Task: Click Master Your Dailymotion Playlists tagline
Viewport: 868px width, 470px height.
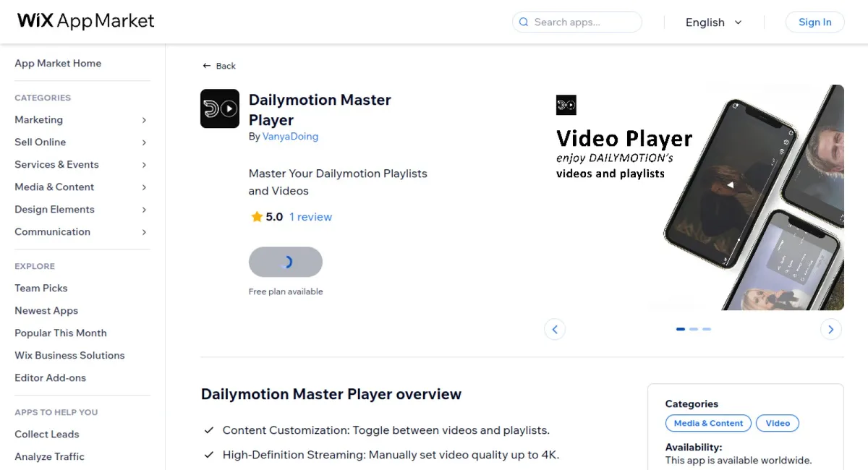Action: pos(338,182)
